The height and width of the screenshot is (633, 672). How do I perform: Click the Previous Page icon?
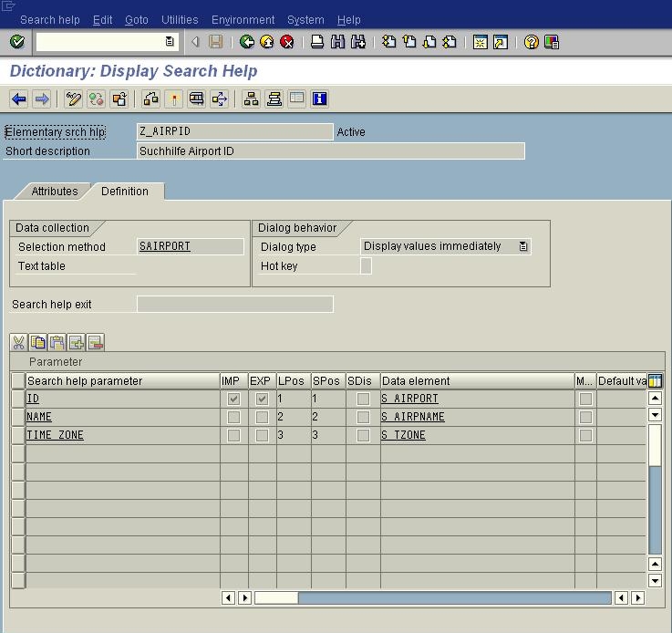(409, 42)
